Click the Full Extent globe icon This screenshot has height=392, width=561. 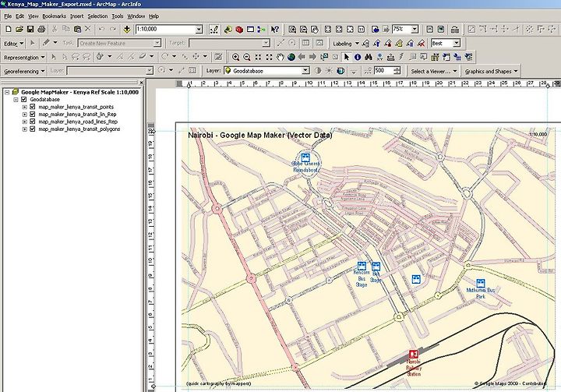pyautogui.click(x=291, y=57)
